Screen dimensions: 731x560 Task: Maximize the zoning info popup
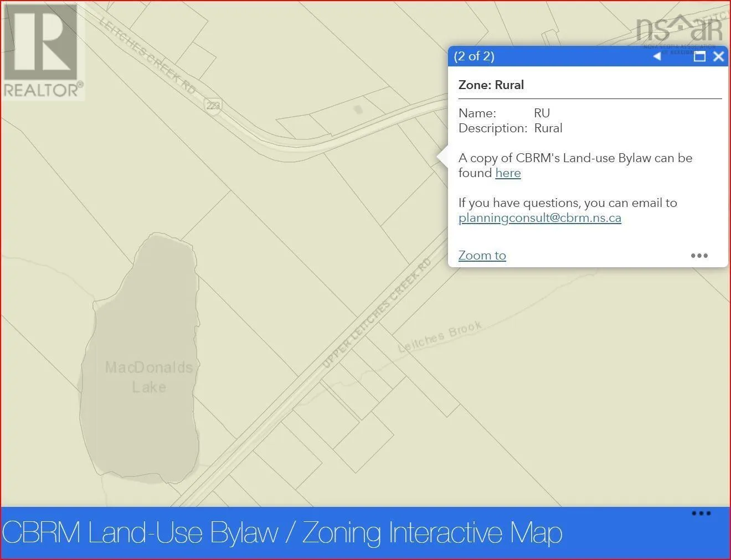(699, 56)
